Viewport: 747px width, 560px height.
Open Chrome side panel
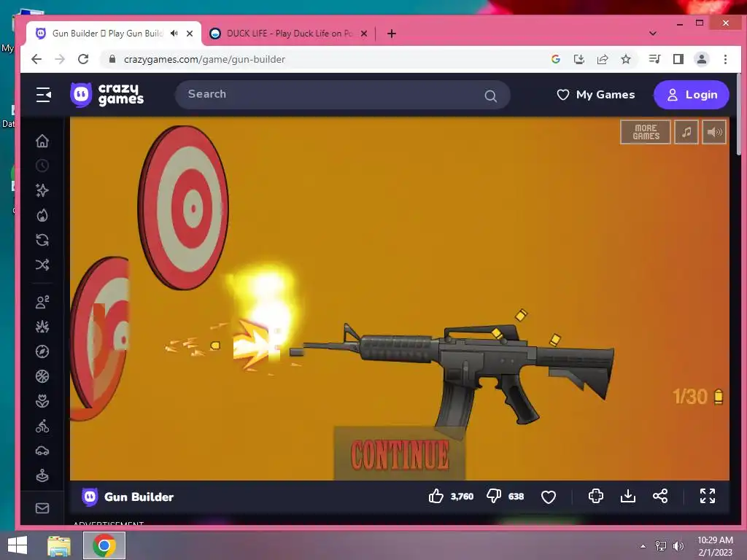pos(678,59)
